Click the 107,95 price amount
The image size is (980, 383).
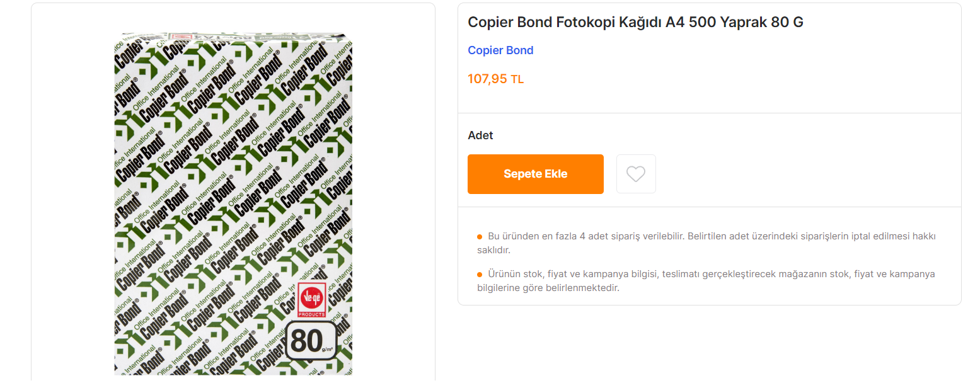coord(487,79)
